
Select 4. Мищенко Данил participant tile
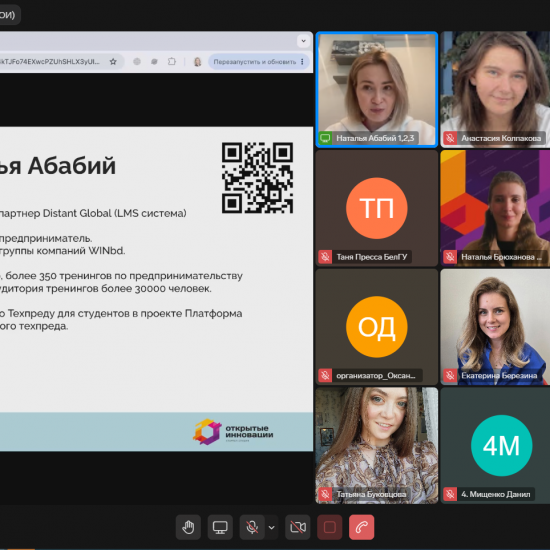coord(495,445)
